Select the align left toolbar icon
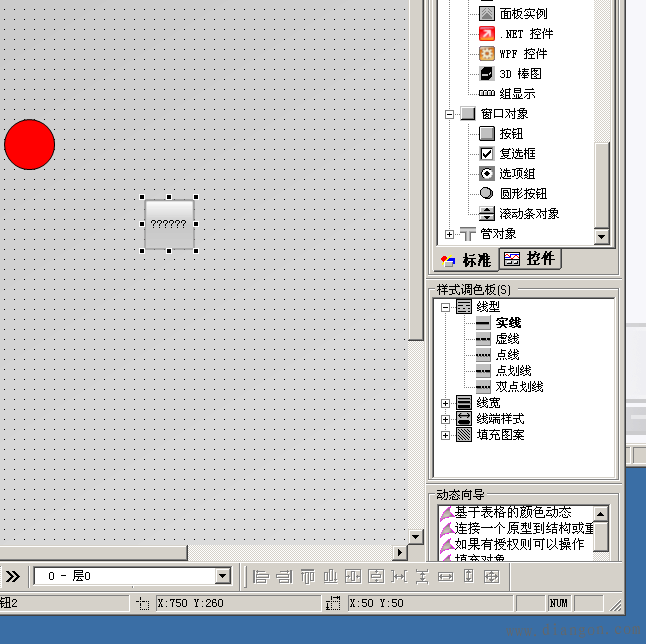The width and height of the screenshot is (646, 644). (x=261, y=576)
